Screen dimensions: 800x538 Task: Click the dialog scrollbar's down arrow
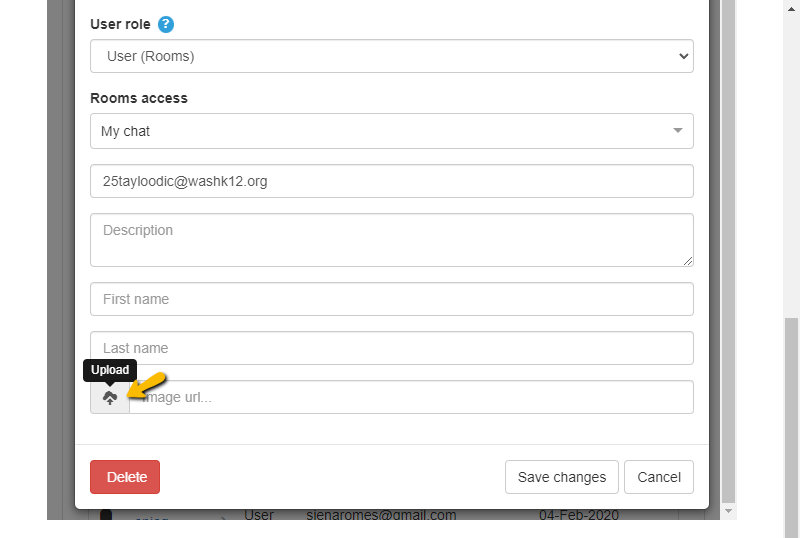coord(729,511)
